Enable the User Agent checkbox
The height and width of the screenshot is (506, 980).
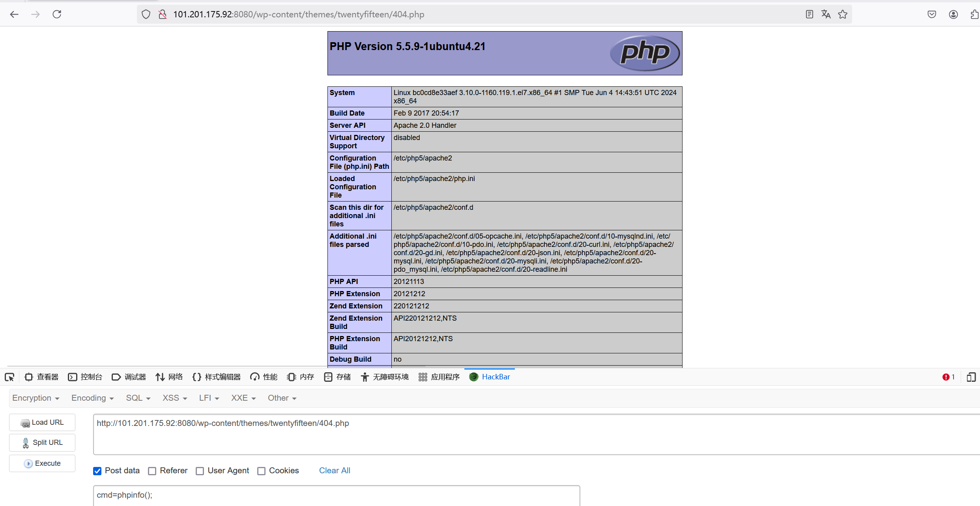pyautogui.click(x=200, y=471)
